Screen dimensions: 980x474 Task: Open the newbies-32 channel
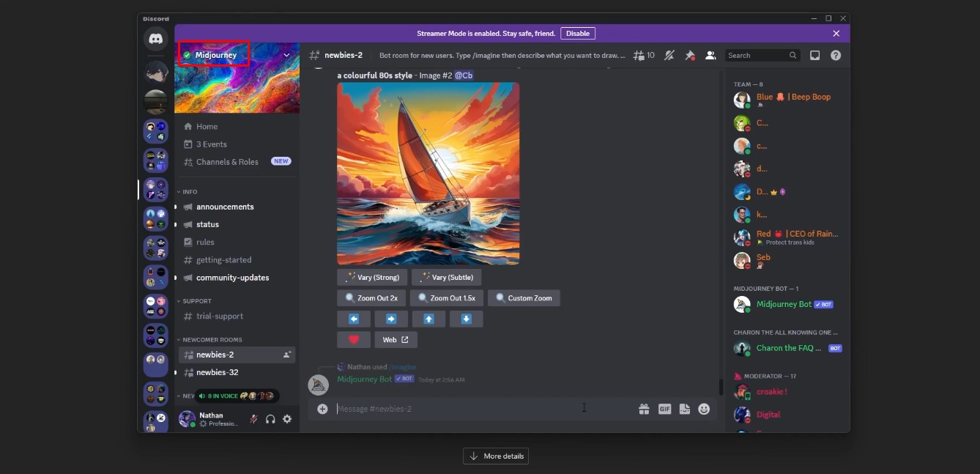pos(236,372)
